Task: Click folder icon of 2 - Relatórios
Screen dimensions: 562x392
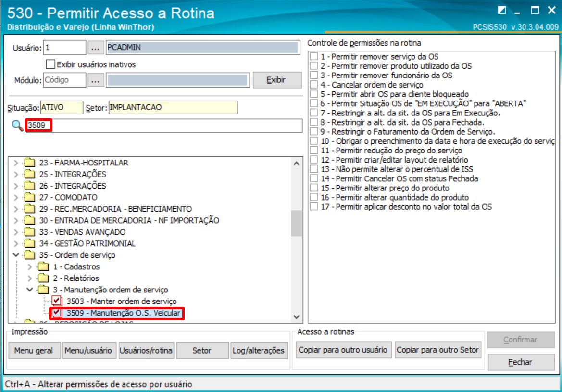Action: pyautogui.click(x=43, y=278)
